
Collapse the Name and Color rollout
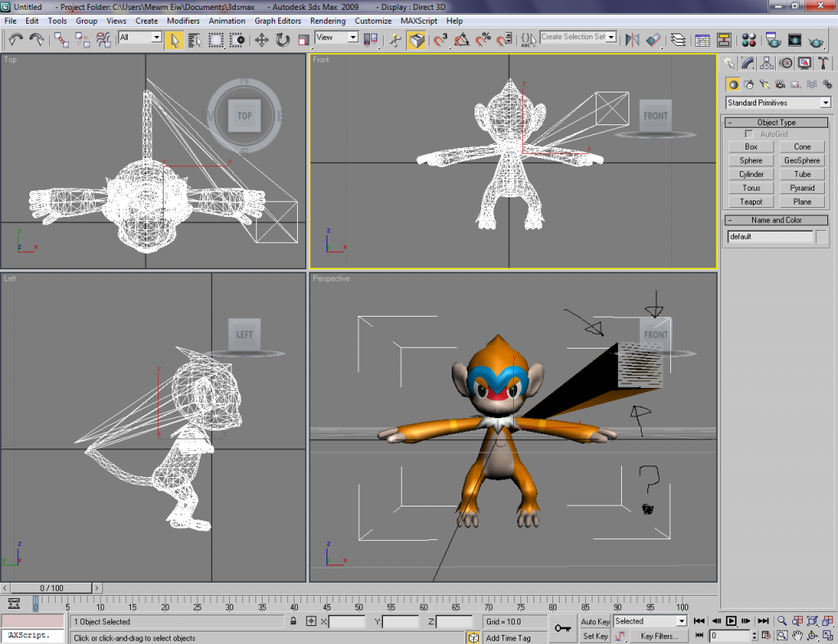(777, 220)
